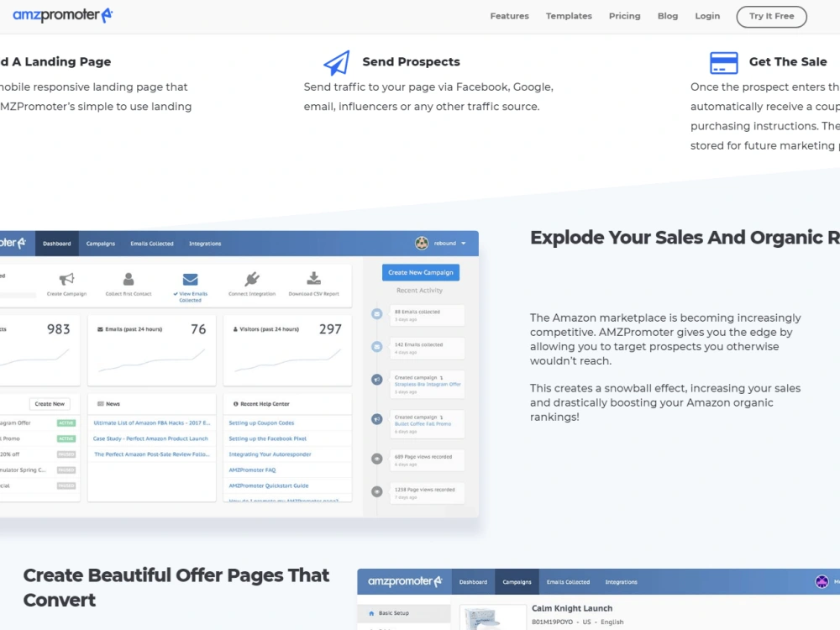This screenshot has width=840, height=630.
Task: Click the Create New Campaign button
Action: coord(421,272)
